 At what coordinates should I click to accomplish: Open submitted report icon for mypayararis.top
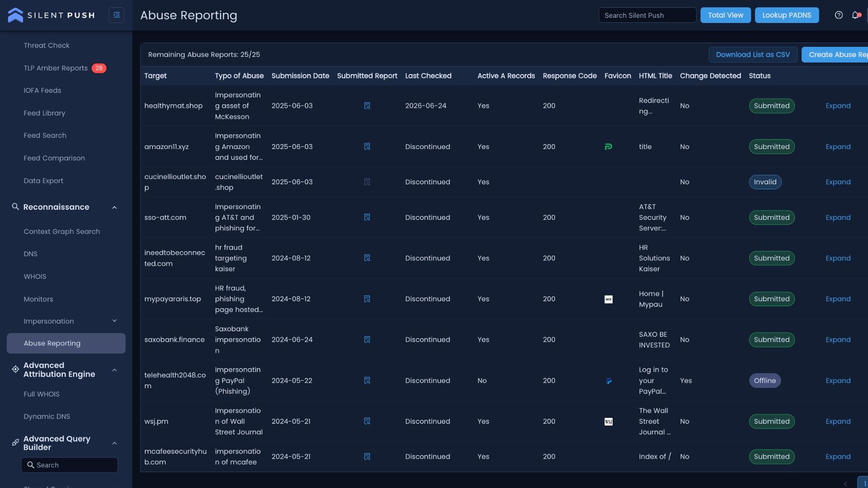click(367, 299)
